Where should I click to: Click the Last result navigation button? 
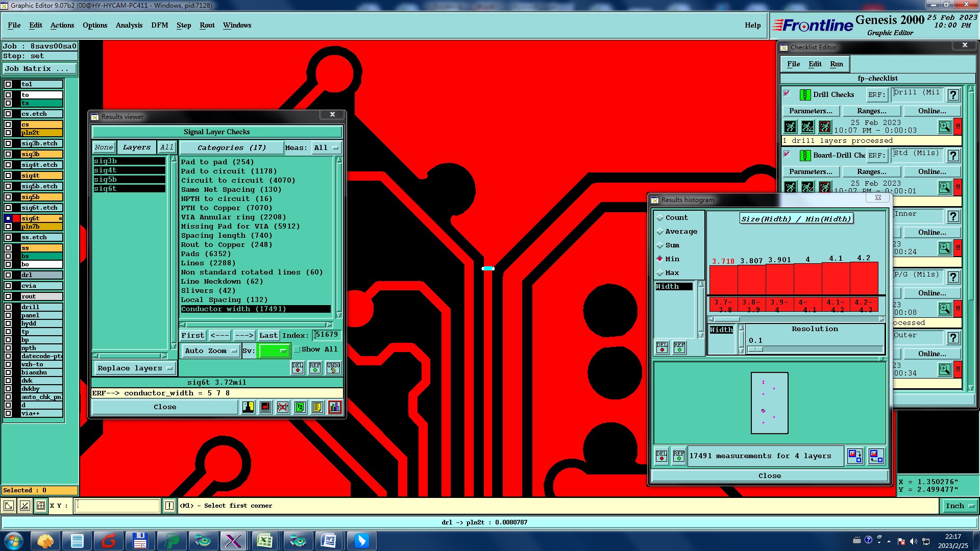tap(268, 336)
